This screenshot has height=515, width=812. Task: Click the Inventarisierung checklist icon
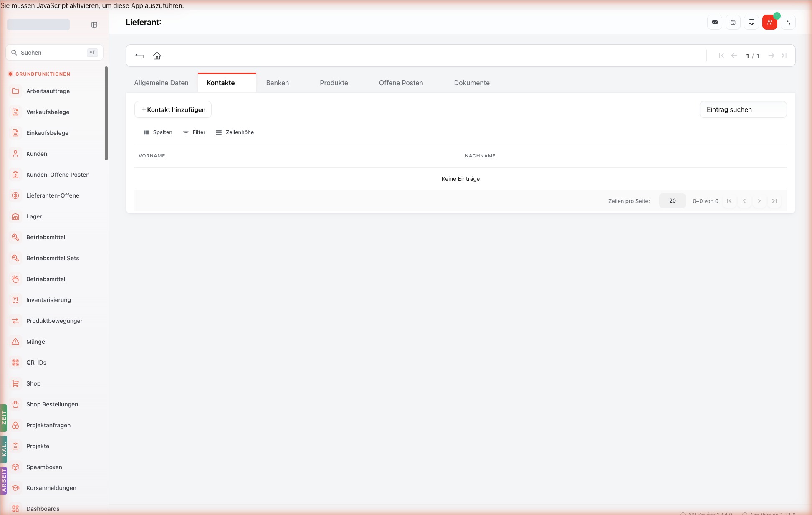tap(15, 300)
